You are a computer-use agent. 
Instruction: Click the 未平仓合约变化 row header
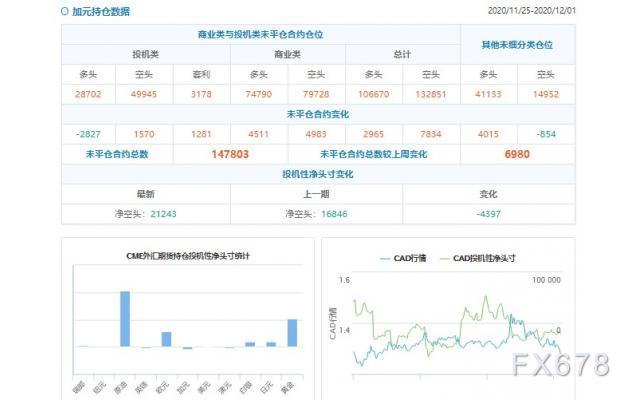pos(318,114)
